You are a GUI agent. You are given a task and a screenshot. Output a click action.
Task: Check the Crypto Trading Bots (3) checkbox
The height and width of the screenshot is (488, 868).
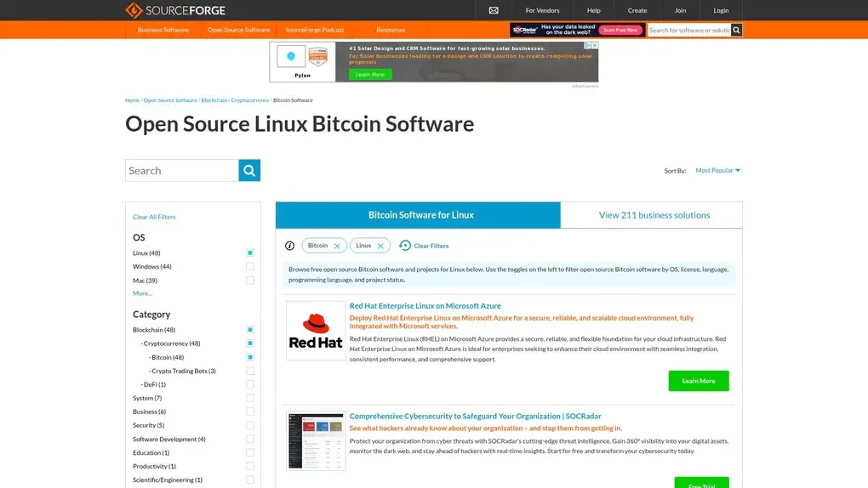(x=250, y=371)
